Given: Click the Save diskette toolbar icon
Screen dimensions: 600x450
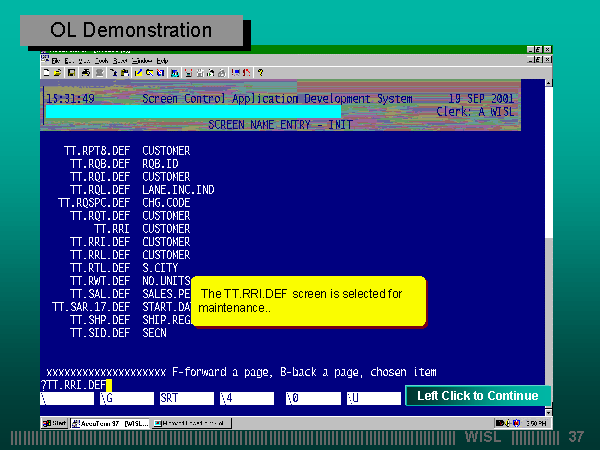Looking at the screenshot, I should [70, 73].
